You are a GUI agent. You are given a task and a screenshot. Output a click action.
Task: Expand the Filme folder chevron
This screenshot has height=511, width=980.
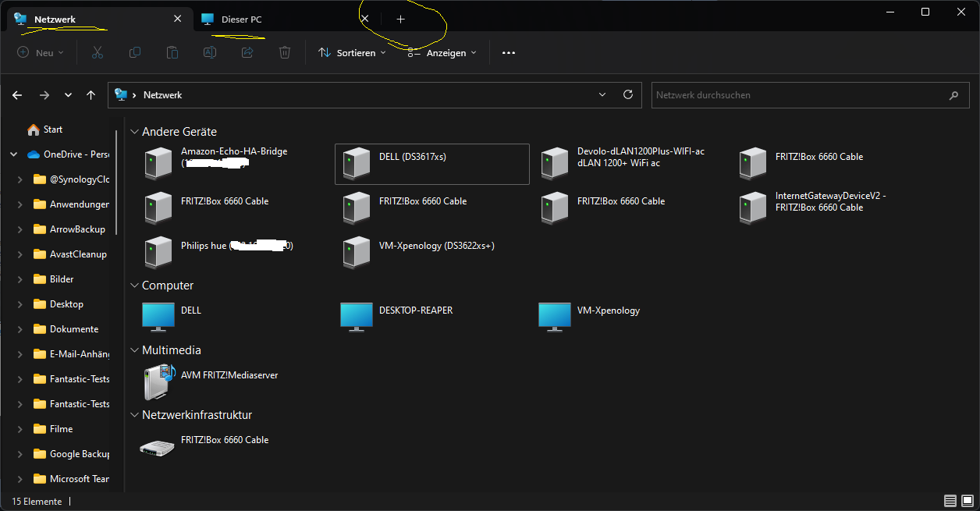coord(20,429)
